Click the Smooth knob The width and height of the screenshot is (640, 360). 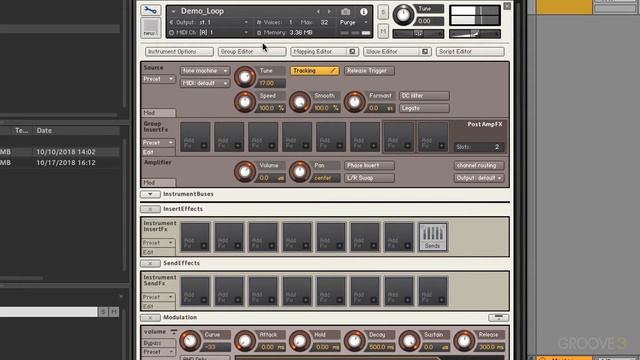pyautogui.click(x=300, y=102)
